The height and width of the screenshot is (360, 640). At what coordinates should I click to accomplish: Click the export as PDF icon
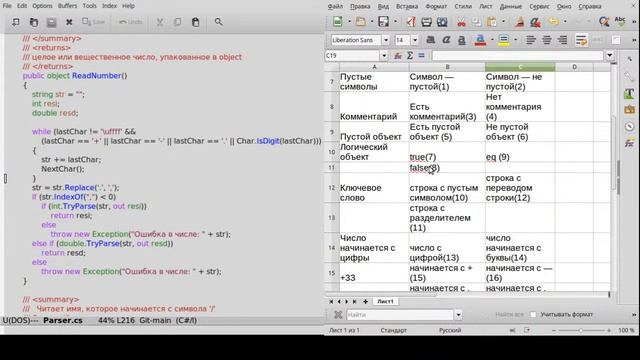[x=411, y=22]
